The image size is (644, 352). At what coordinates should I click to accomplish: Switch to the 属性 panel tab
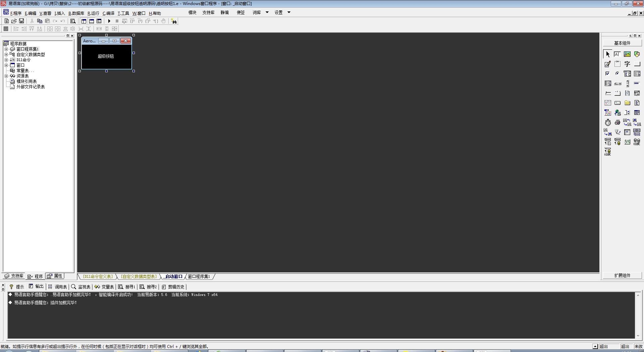click(x=55, y=276)
